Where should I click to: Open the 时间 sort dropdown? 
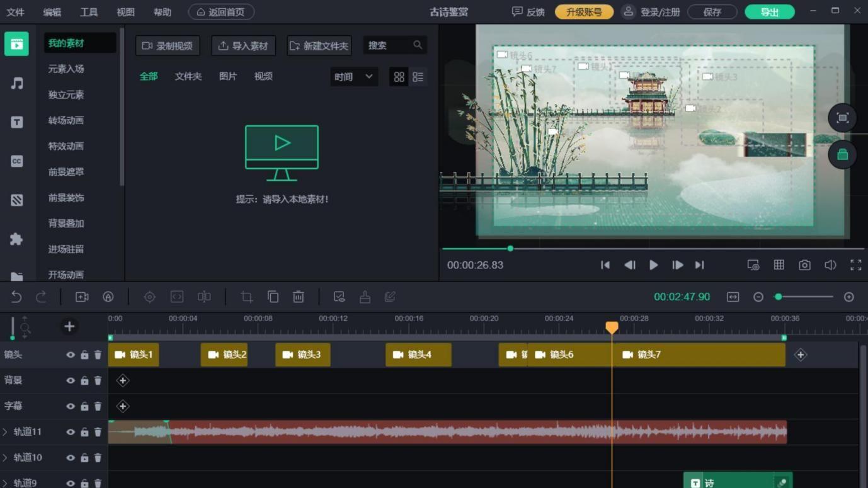click(x=353, y=76)
